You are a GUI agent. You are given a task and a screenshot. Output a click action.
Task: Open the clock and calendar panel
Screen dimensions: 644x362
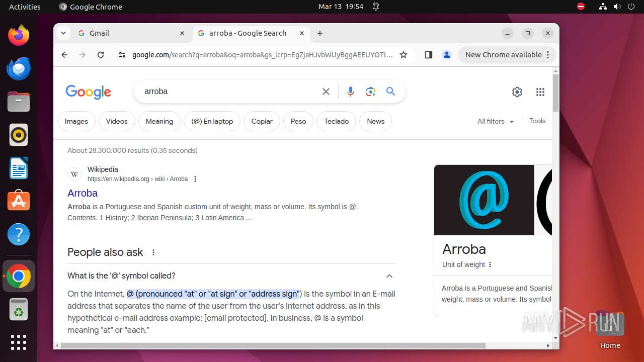(x=341, y=7)
